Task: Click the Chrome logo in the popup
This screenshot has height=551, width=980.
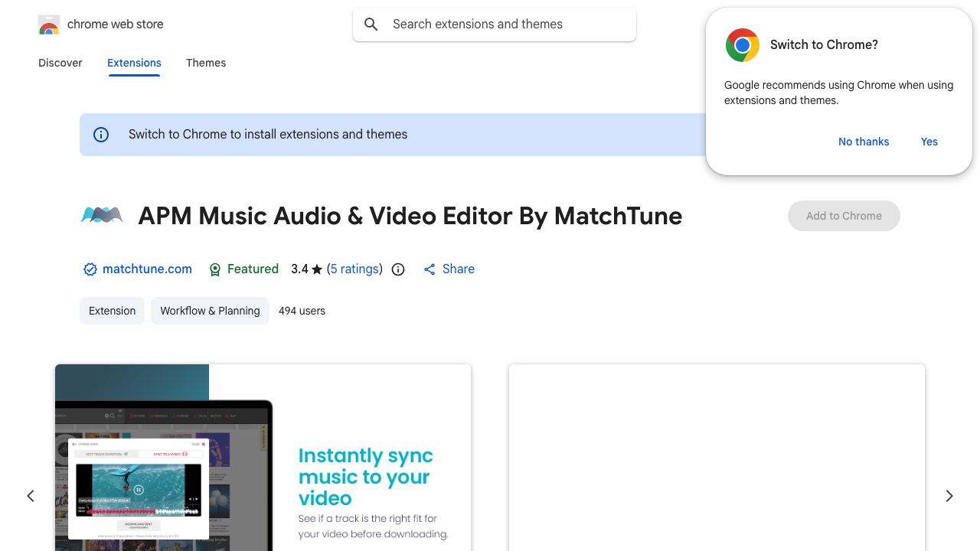Action: point(742,45)
